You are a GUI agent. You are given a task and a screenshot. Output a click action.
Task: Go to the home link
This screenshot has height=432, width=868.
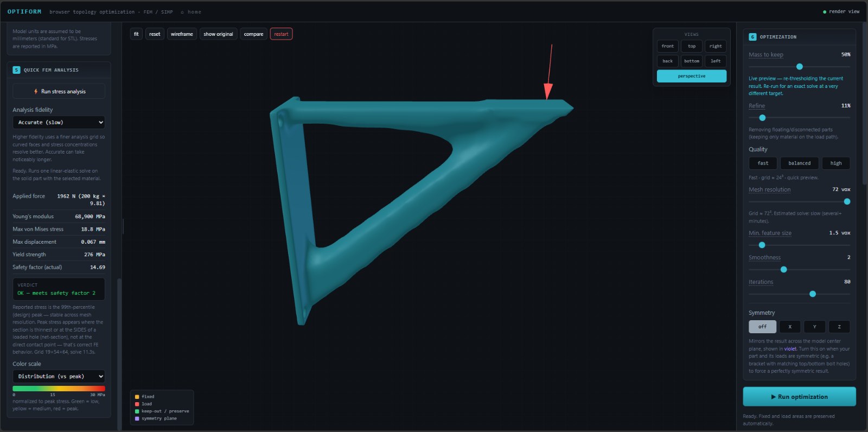[x=191, y=12]
